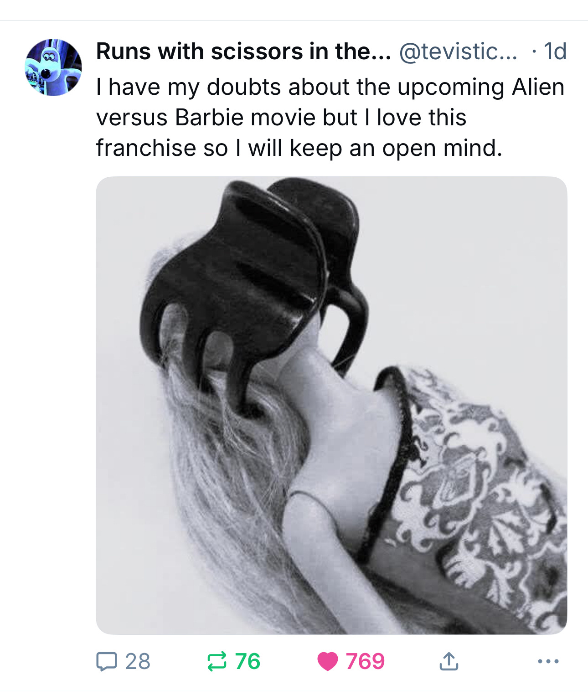This screenshot has width=588, height=700.
Task: Open the post via the '1d' timestamp
Action: point(555,51)
